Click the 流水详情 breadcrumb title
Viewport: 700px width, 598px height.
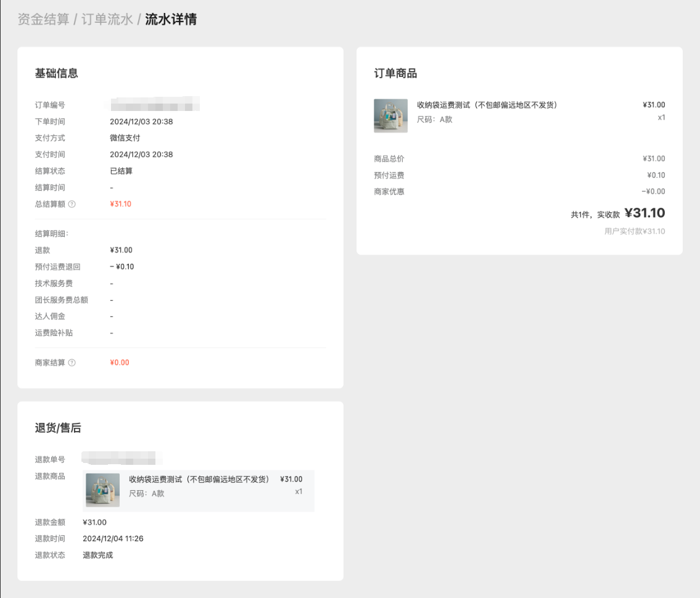point(171,19)
